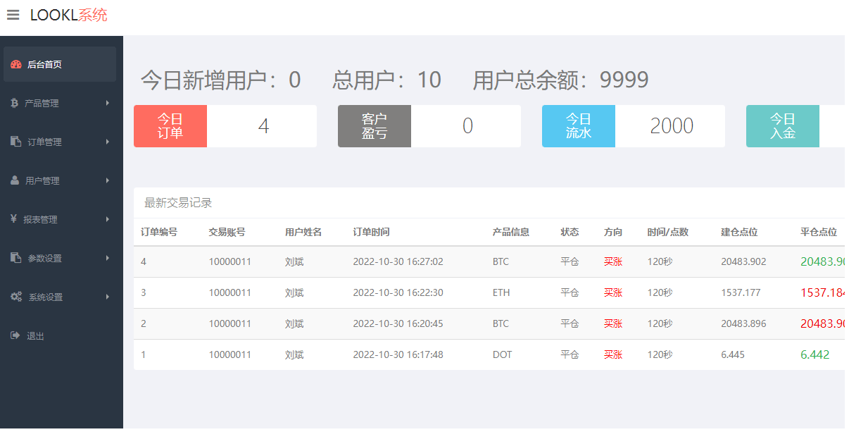Image resolution: width=868 pixels, height=432 pixels.
Task: Click the gray 客户盈亏 card label
Action: [375, 126]
